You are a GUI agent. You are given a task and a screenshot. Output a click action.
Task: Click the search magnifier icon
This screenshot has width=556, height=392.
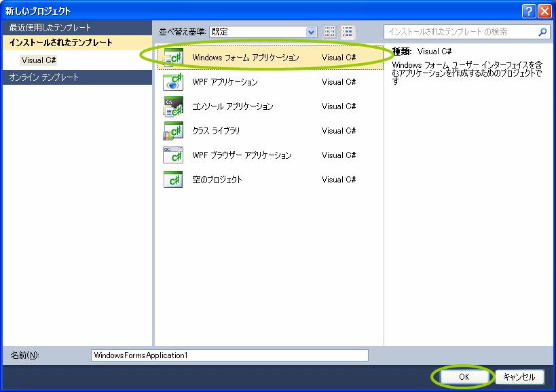coord(542,33)
